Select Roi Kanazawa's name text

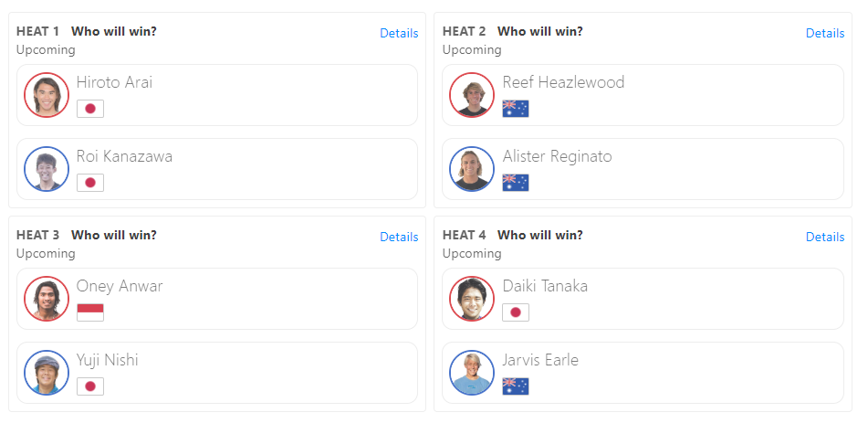[124, 156]
